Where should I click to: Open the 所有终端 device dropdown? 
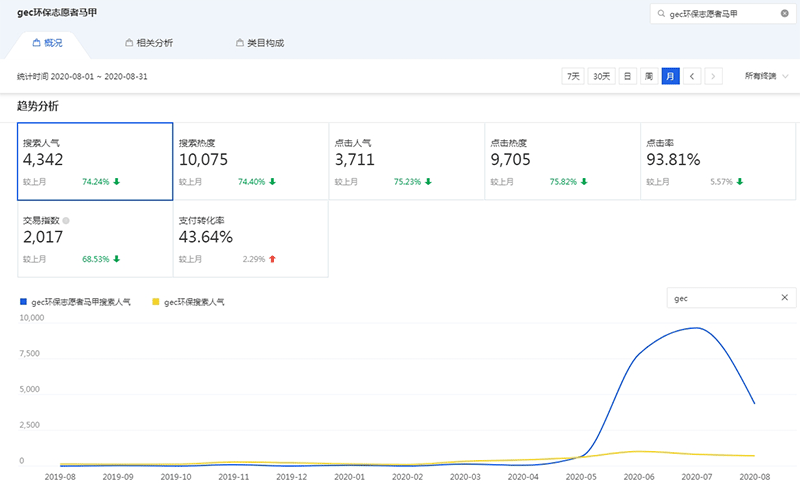tap(766, 76)
